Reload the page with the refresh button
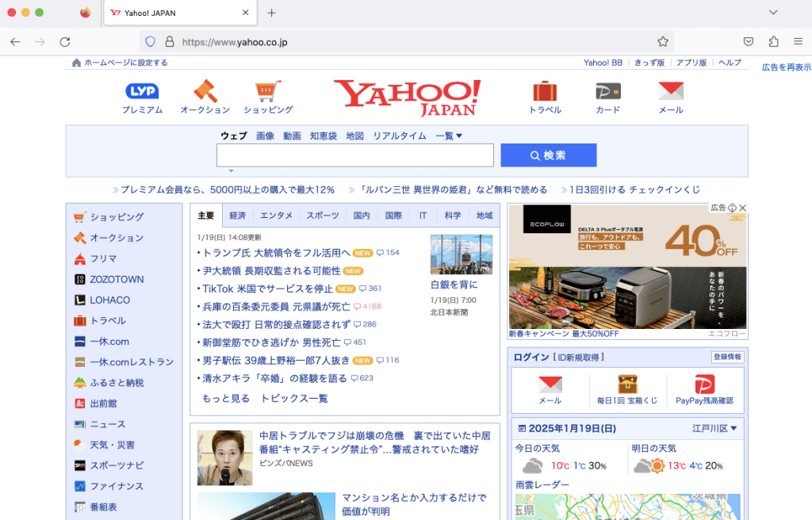 pos(65,42)
